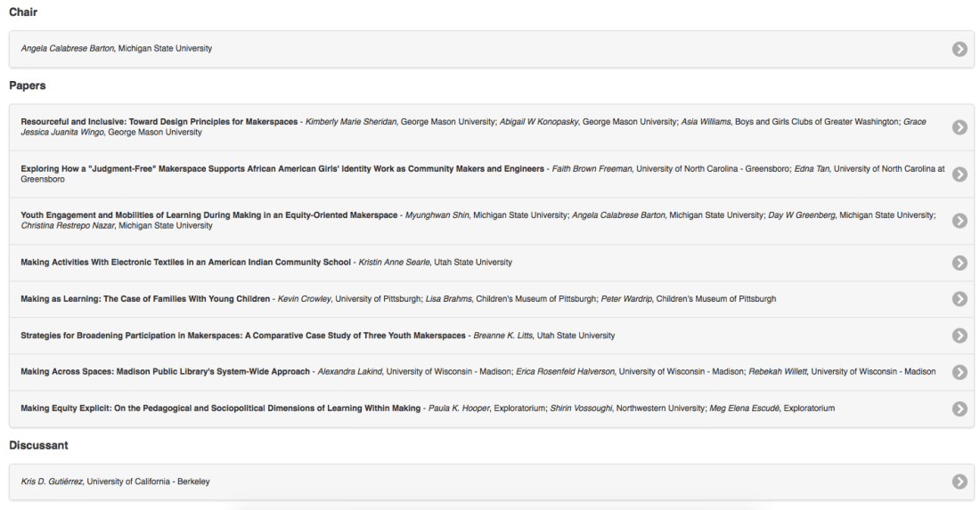Click arrow icon on Kris D. Gutiérrez discussant row

pos(960,482)
